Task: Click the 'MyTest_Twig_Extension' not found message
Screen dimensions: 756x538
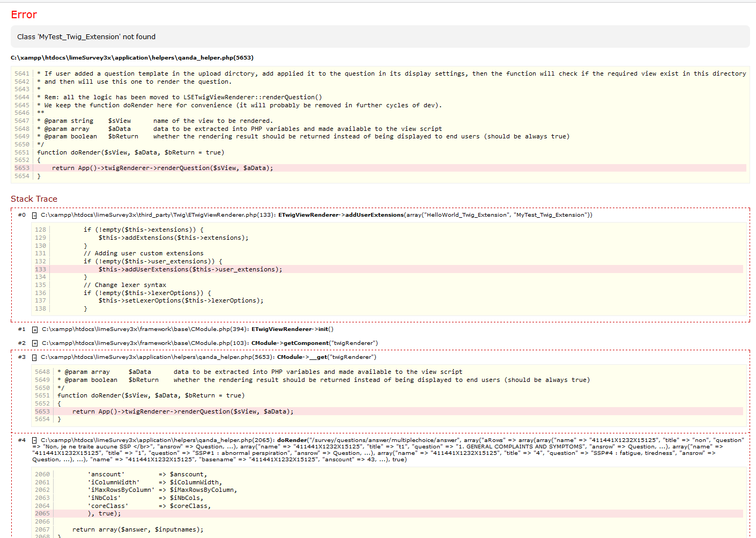Action: click(86, 37)
